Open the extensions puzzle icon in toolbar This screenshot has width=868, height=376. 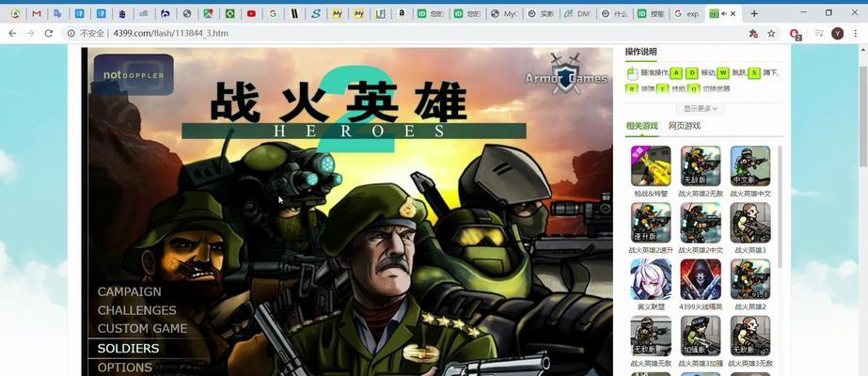[x=753, y=33]
